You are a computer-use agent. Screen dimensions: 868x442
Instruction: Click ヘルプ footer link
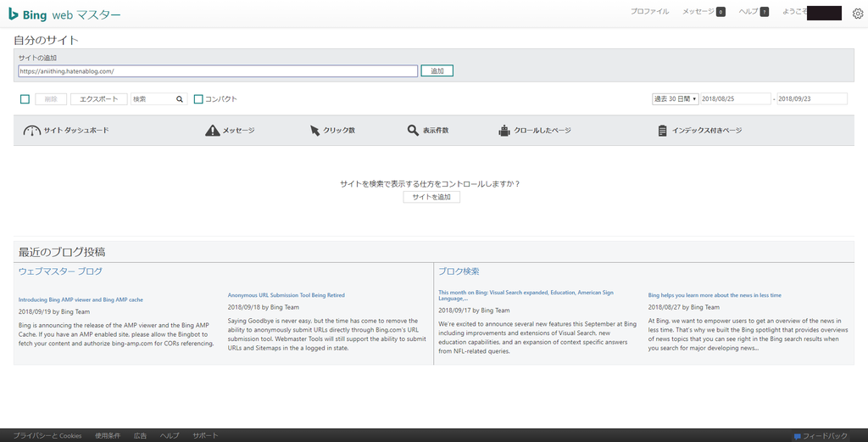(x=170, y=436)
